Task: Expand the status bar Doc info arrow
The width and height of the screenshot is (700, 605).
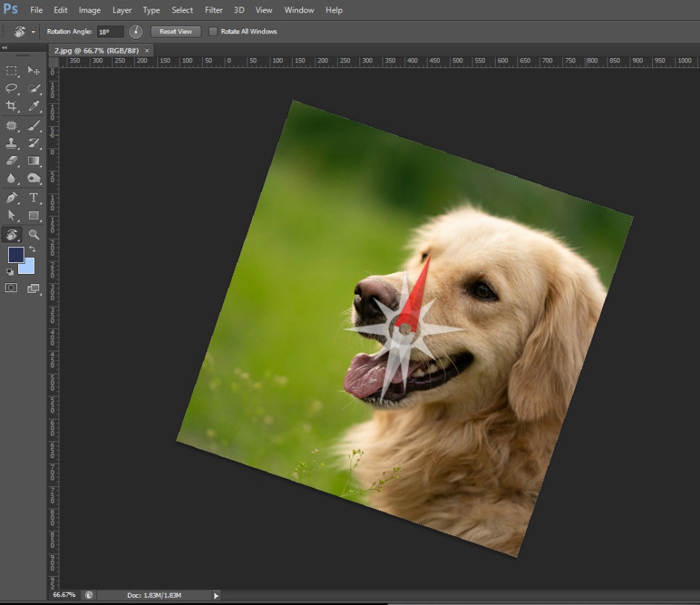Action: [216, 595]
